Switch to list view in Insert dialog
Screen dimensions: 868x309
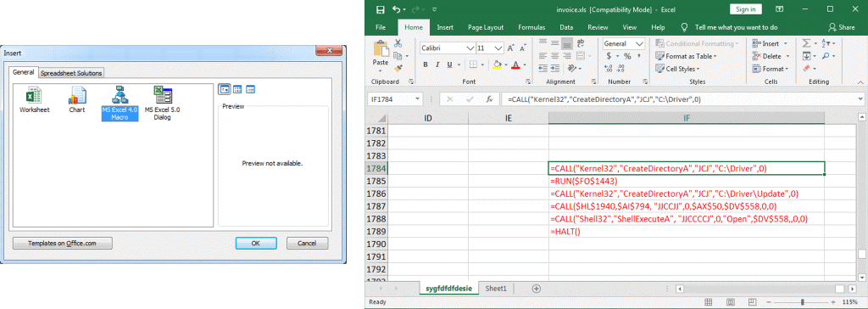(237, 89)
